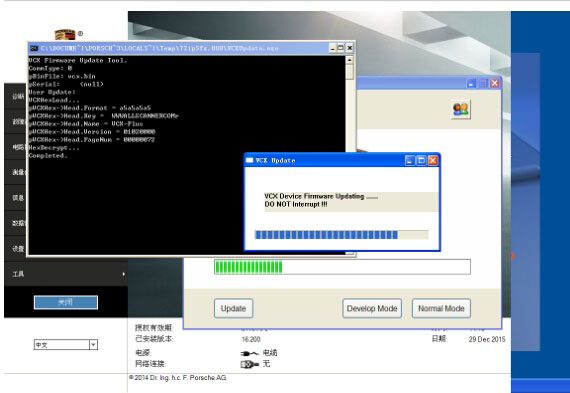Click the power cable icon next to 电缆

click(249, 353)
